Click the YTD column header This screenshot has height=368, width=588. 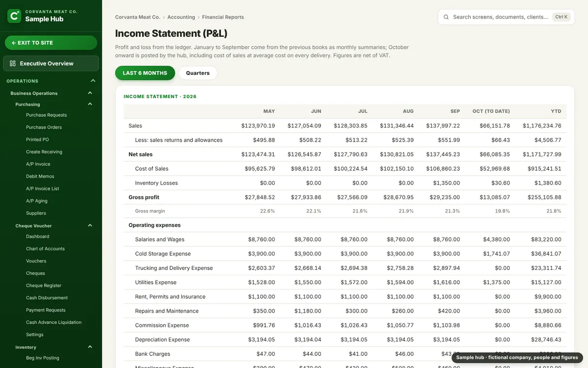(556, 111)
